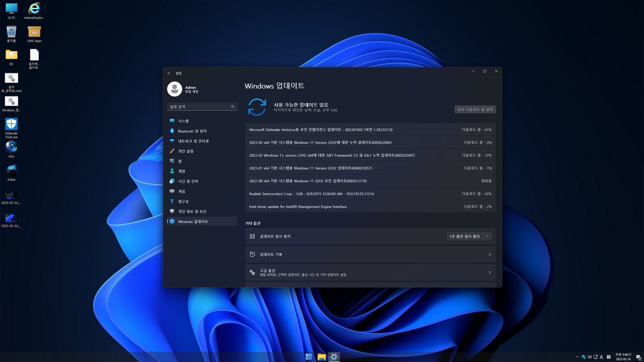
Task: Open 시간 및 언어 settings
Action: [202, 181]
